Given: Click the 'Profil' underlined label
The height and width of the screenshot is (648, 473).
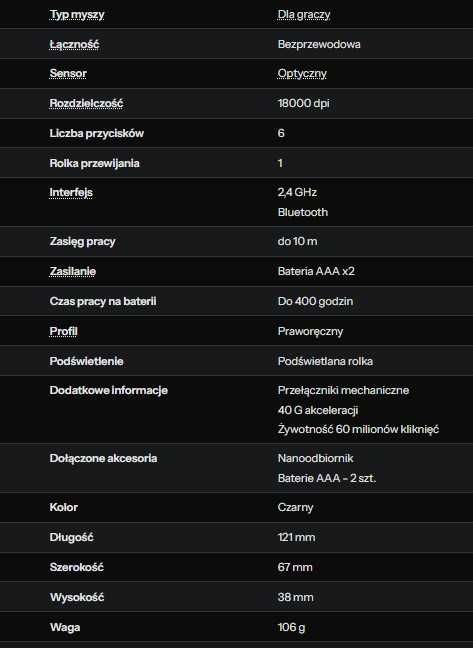Looking at the screenshot, I should pos(63,331).
